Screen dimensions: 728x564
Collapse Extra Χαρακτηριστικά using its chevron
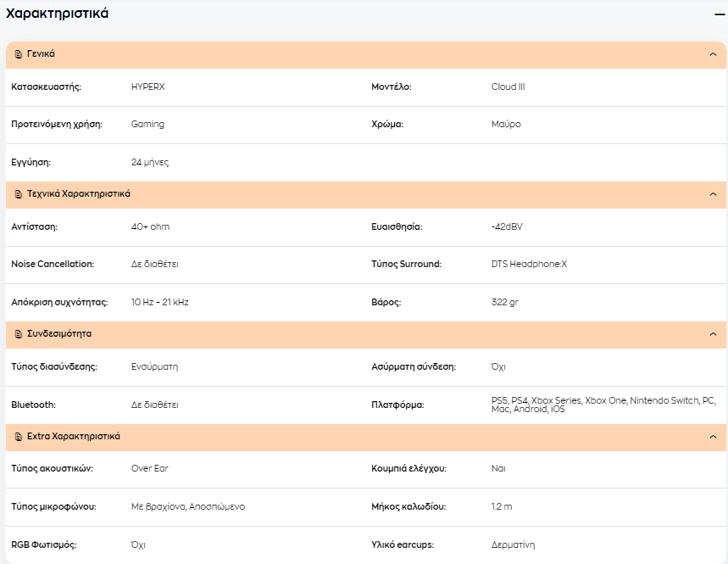[713, 437]
